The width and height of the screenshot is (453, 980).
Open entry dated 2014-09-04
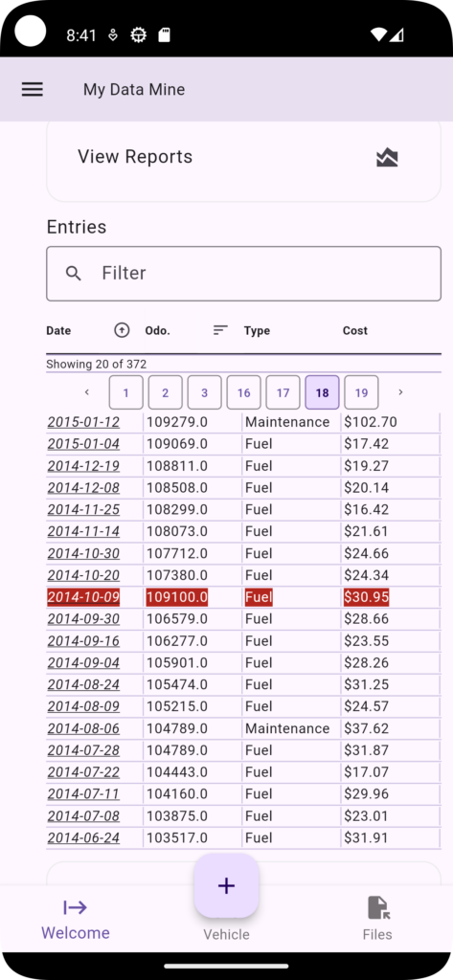pyautogui.click(x=83, y=662)
